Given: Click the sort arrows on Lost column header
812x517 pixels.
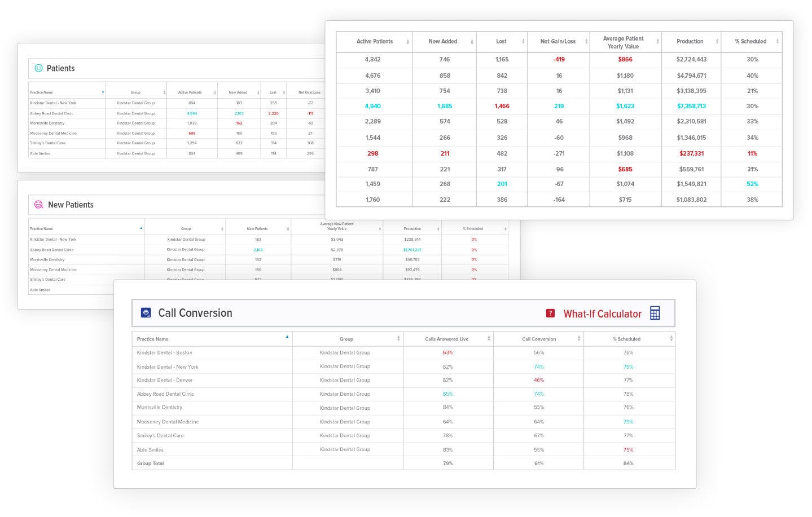Looking at the screenshot, I should pyautogui.click(x=523, y=41).
